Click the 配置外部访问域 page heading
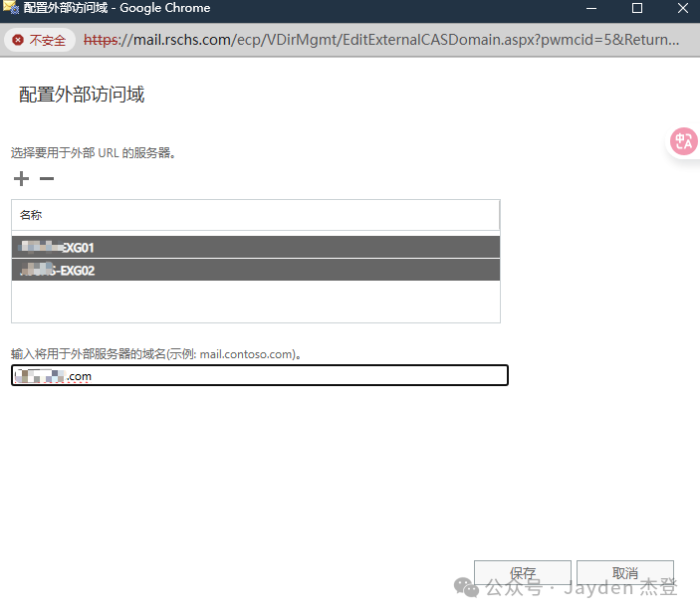Viewport: 700px width, 615px height. click(82, 96)
